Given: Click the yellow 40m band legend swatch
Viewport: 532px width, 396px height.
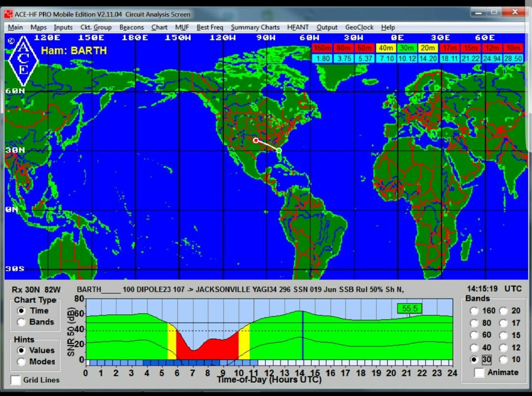Looking at the screenshot, I should click(386, 48).
